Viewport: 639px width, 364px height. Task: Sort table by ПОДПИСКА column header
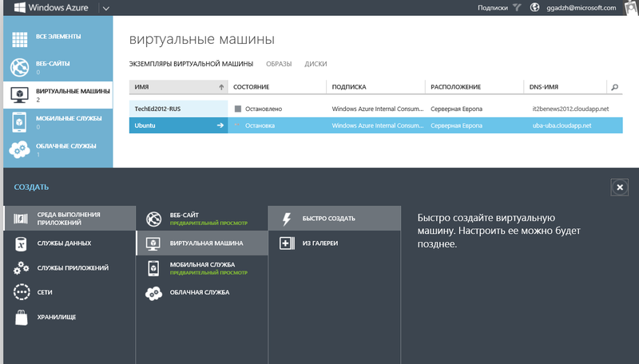click(x=349, y=87)
